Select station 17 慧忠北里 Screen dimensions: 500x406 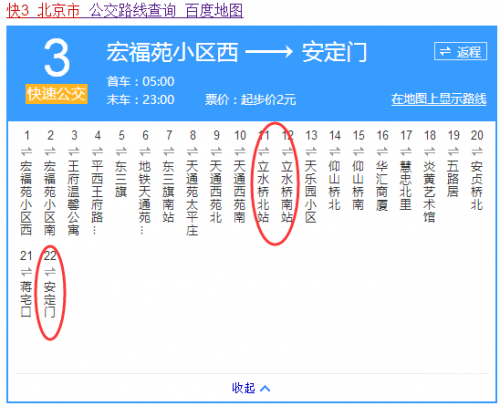[406, 185]
